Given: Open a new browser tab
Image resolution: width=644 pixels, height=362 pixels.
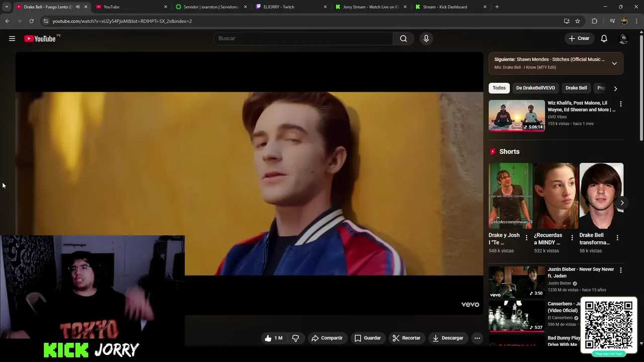Looking at the screenshot, I should [x=497, y=7].
